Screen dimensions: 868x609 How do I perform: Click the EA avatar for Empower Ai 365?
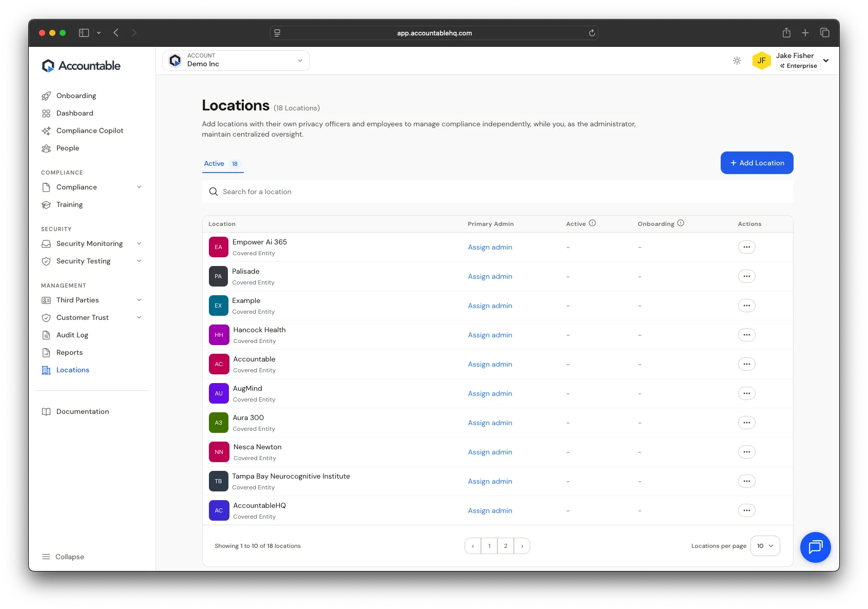218,248
